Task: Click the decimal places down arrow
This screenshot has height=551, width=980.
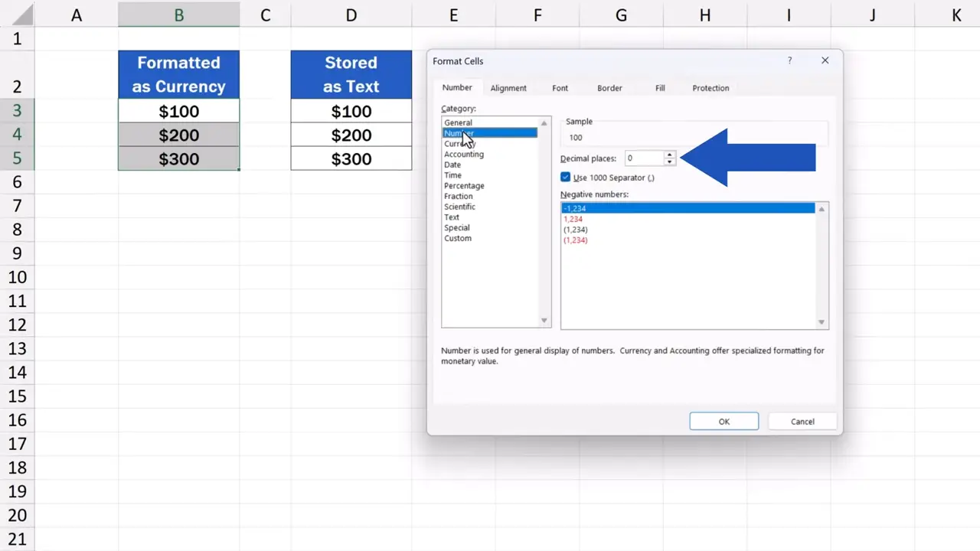Action: point(669,161)
